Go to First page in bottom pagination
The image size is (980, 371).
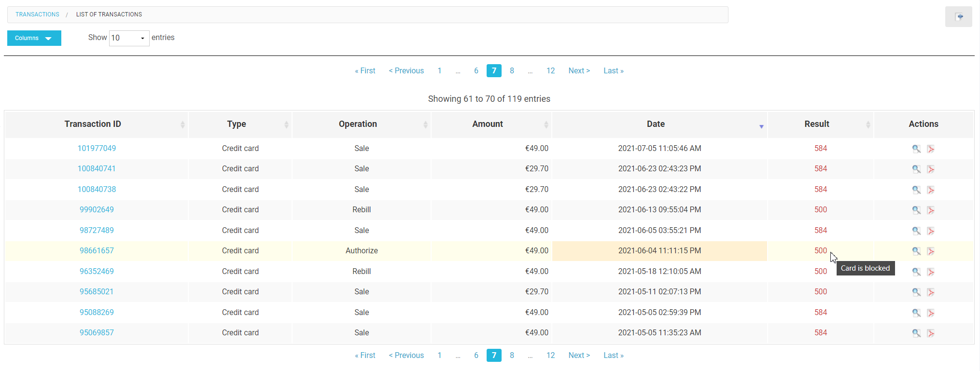pyautogui.click(x=365, y=355)
